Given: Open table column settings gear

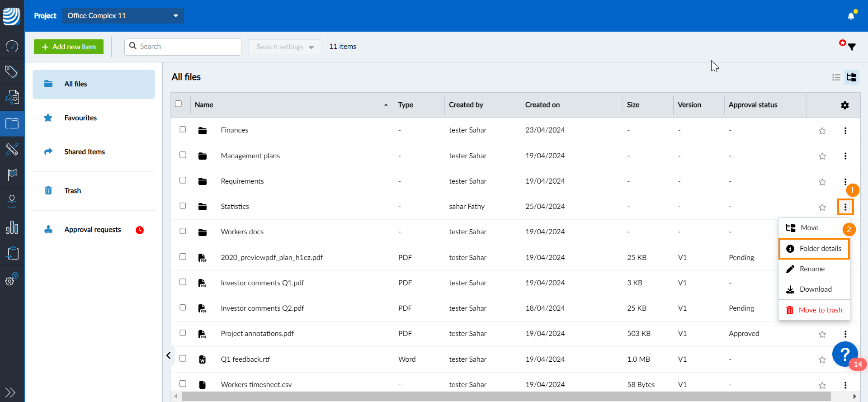Looking at the screenshot, I should pos(844,105).
